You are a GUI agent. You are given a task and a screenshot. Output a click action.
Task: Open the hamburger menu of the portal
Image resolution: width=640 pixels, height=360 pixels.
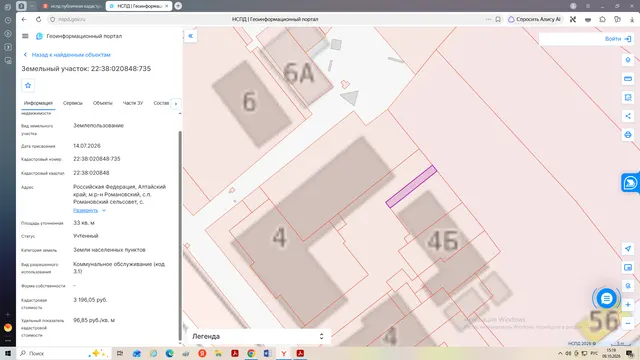[25, 36]
